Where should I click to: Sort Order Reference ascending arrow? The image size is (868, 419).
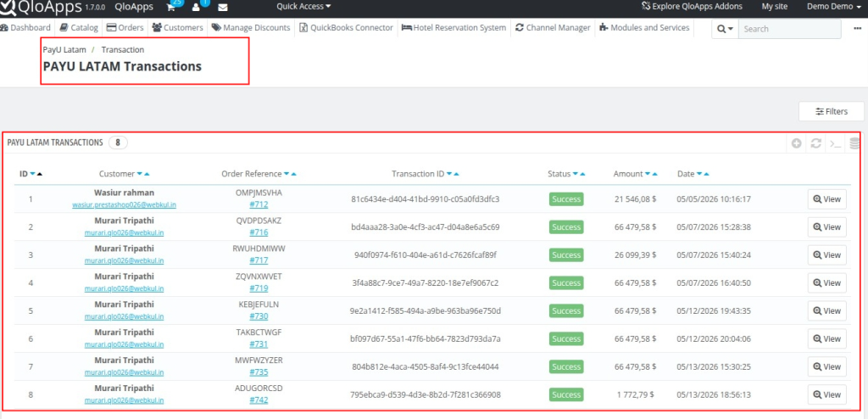pos(293,174)
